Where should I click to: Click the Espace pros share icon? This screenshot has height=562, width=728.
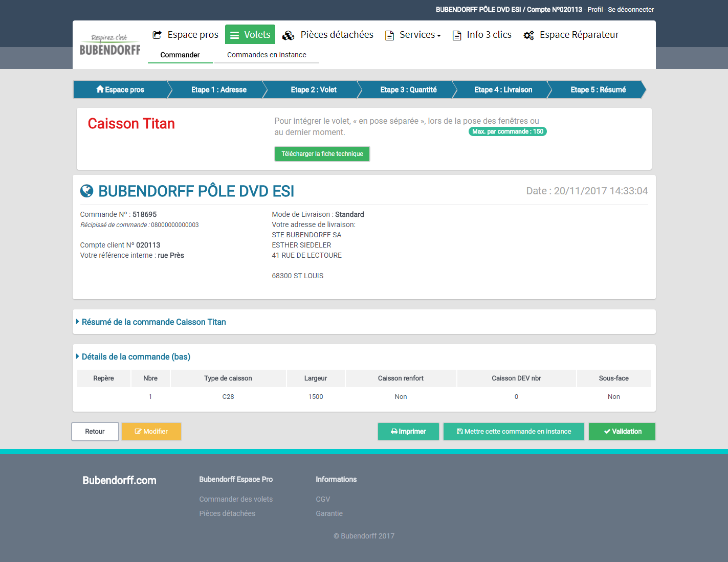157,35
